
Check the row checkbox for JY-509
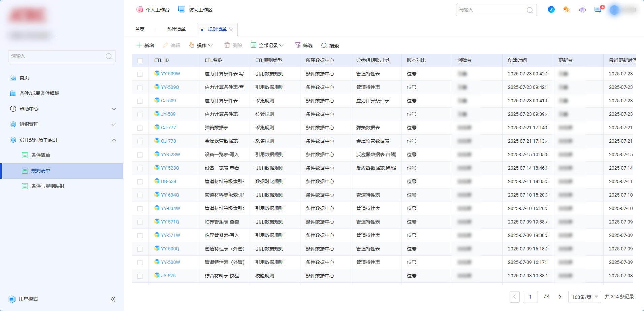click(x=140, y=114)
